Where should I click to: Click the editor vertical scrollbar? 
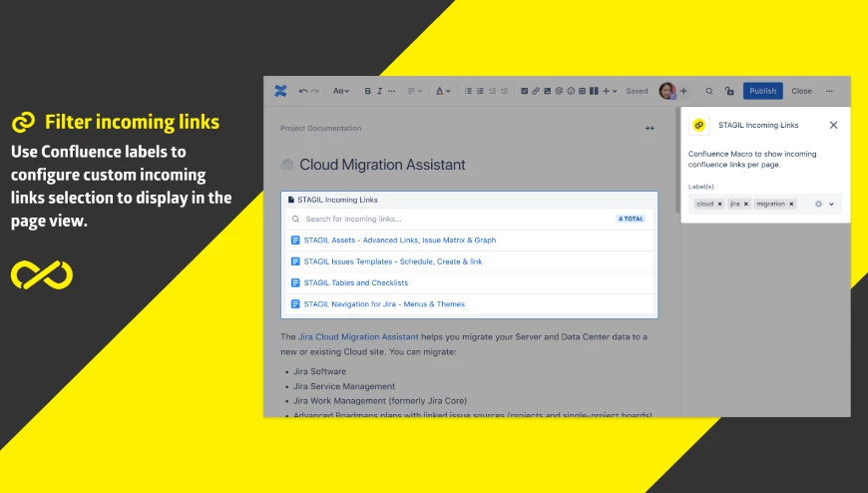pos(677,161)
